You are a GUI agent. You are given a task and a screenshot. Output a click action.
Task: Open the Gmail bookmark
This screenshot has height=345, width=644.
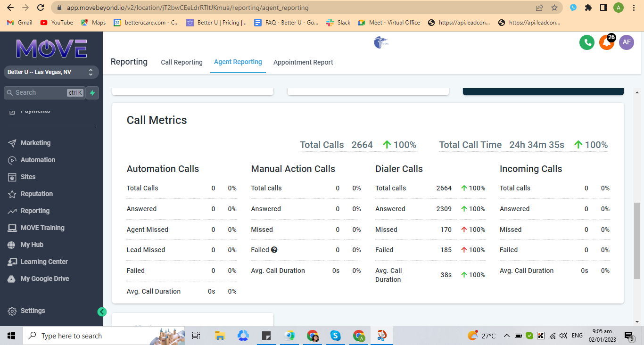pyautogui.click(x=20, y=22)
